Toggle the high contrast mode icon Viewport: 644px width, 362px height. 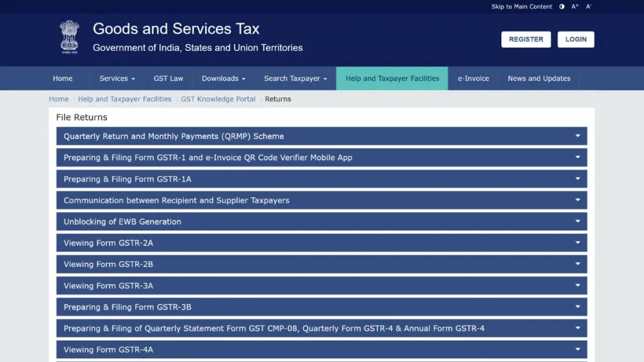(x=560, y=6)
